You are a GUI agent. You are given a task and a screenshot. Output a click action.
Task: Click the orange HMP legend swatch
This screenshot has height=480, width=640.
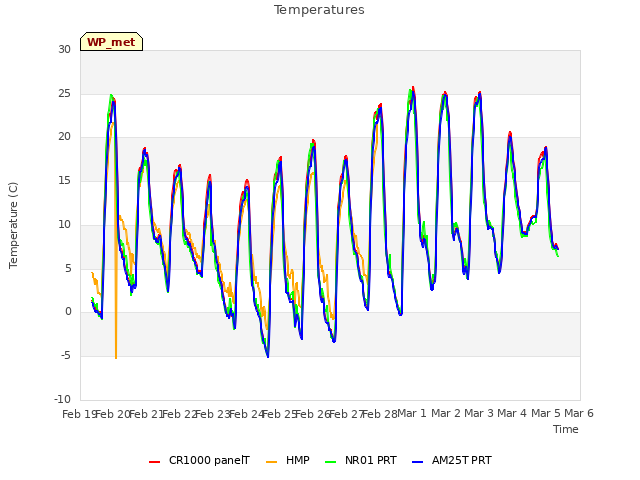click(271, 462)
